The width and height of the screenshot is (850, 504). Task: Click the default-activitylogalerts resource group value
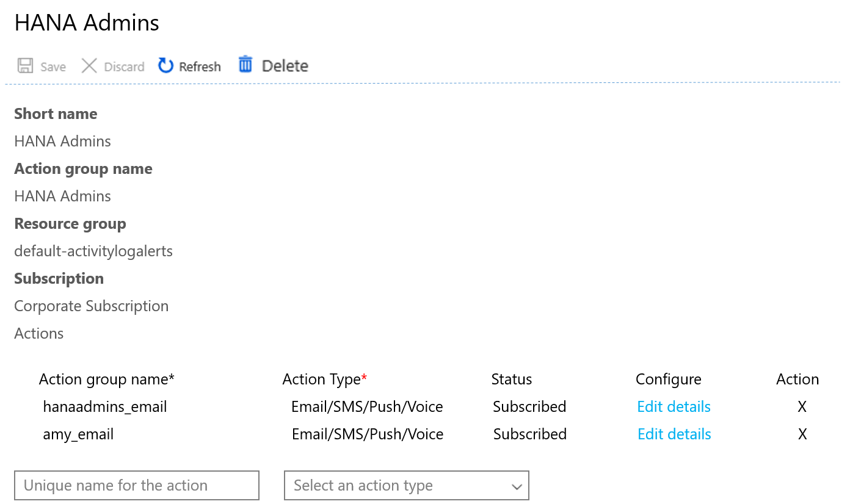(x=93, y=251)
